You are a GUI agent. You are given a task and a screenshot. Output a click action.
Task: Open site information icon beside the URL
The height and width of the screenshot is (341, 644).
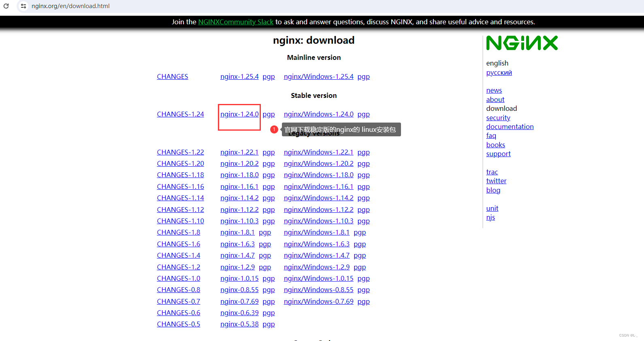tap(23, 6)
